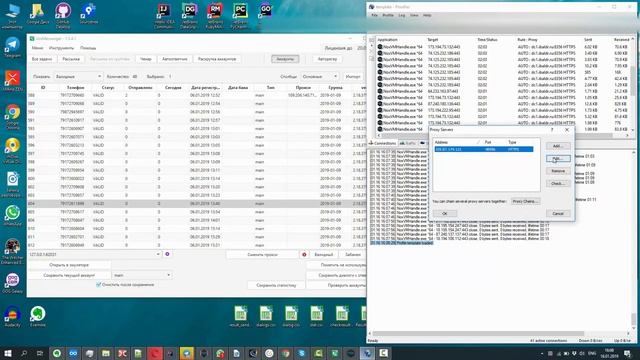Open the Witcher game shortcut
The width and height of the screenshot is (640, 360).
pyautogui.click(x=13, y=251)
